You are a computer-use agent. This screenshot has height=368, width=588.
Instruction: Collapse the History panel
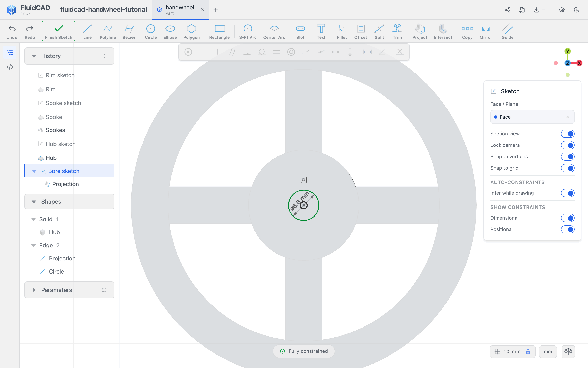(x=34, y=56)
